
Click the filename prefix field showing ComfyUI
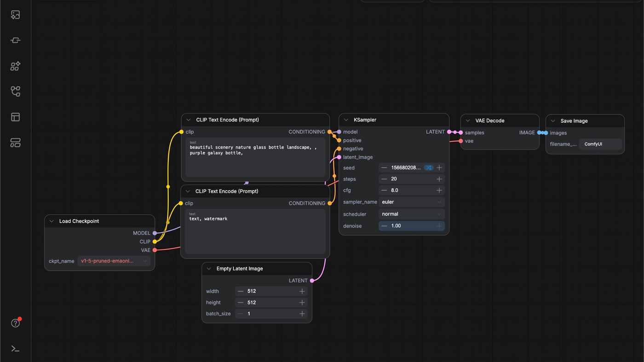pyautogui.click(x=601, y=144)
